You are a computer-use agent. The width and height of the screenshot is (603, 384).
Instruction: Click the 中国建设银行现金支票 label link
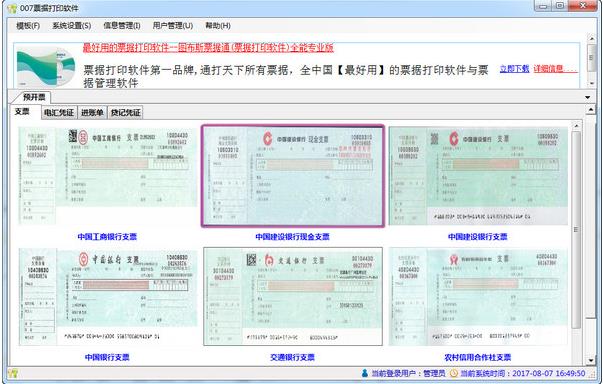click(x=293, y=237)
